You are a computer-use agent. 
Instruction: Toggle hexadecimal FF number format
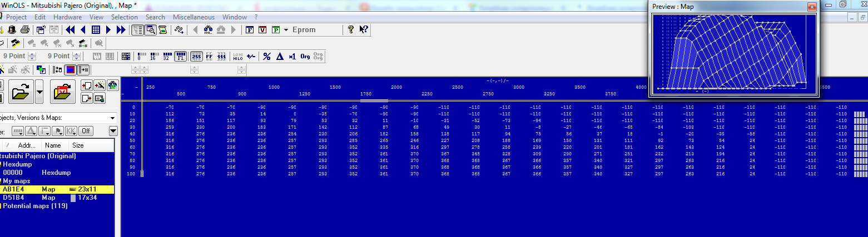(209, 56)
